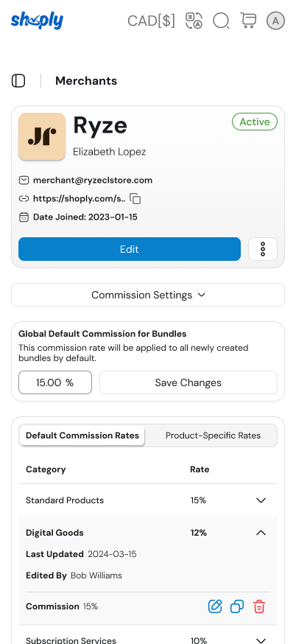Copy the shop URL link

tap(135, 199)
